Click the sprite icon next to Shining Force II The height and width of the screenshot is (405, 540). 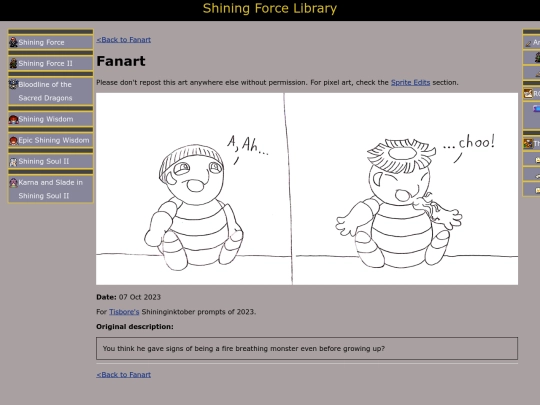point(13,63)
